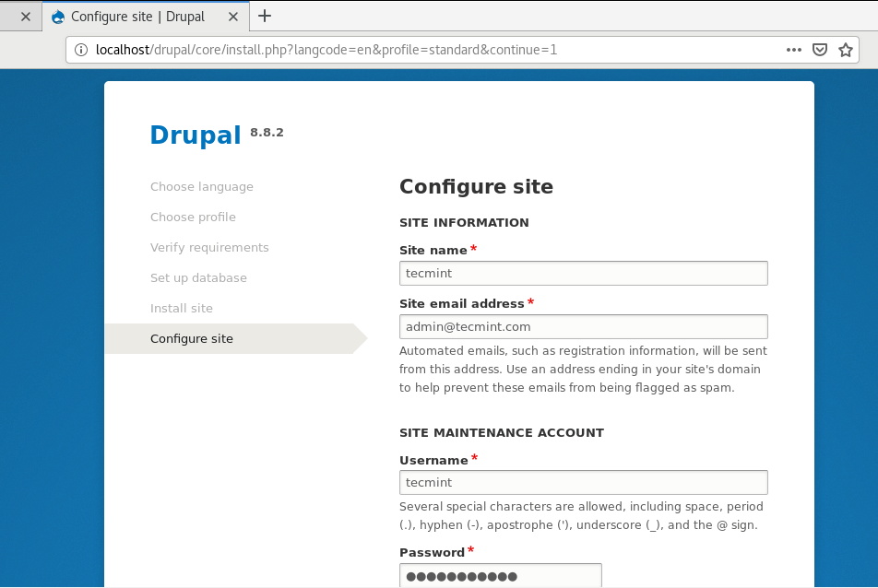Close the leftmost browser tab
This screenshot has width=878, height=588.
coord(26,17)
